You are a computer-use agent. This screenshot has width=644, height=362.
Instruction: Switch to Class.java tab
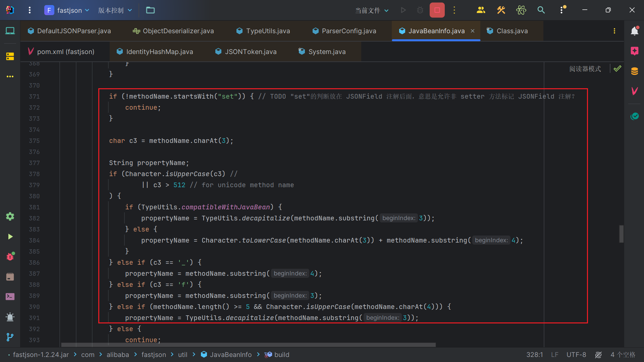(x=507, y=31)
